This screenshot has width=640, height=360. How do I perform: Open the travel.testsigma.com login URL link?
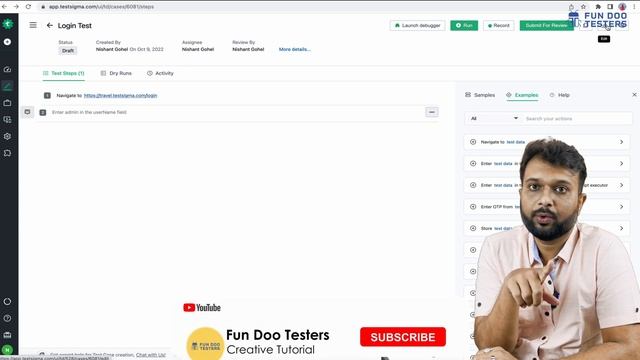click(x=120, y=96)
